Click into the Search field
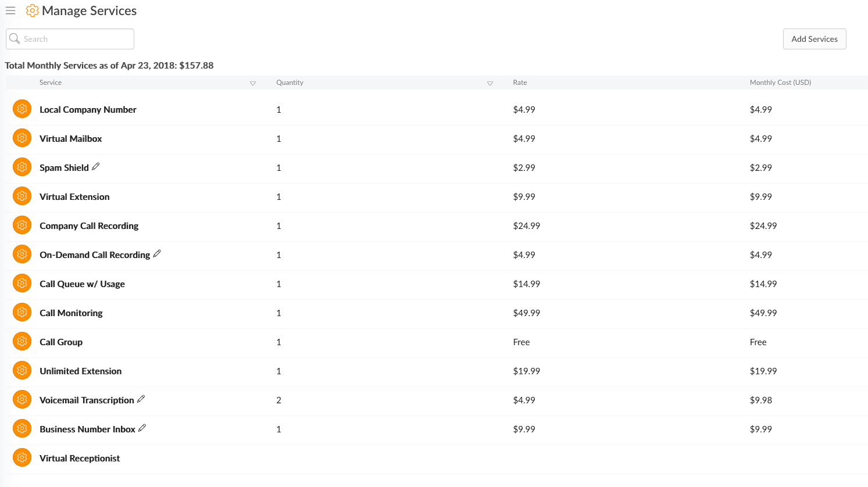Viewport: 868px width, 487px height. coord(76,39)
